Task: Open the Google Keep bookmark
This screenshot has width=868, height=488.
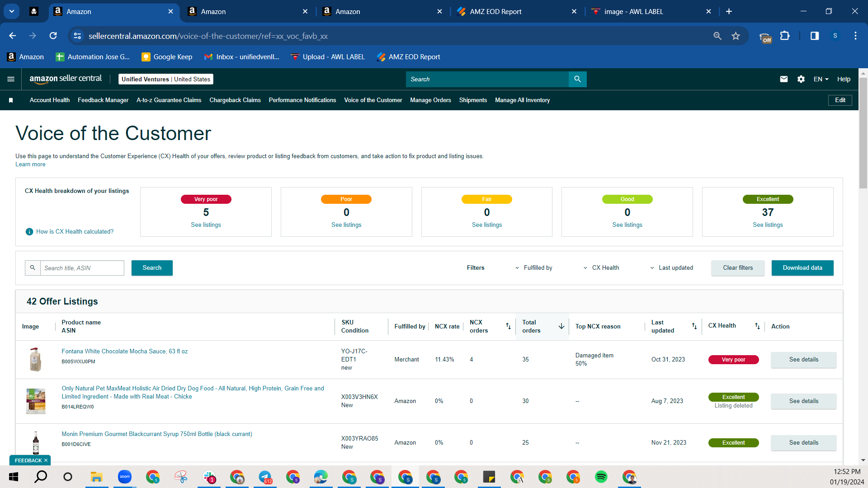Action: (x=167, y=57)
